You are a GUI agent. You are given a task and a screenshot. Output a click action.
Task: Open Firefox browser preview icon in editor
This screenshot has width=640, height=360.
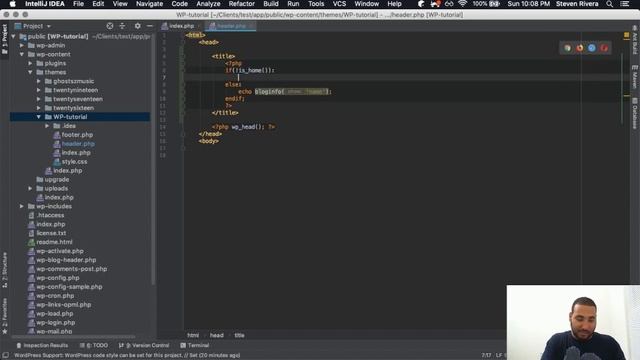580,48
